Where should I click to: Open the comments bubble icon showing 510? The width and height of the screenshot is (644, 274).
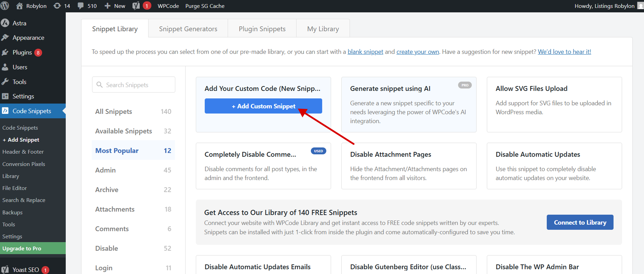[x=80, y=6]
